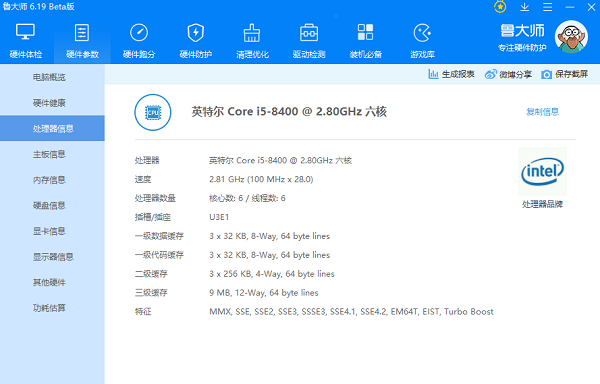
Task: Click the gold medal icon in title bar
Action: 500,7
